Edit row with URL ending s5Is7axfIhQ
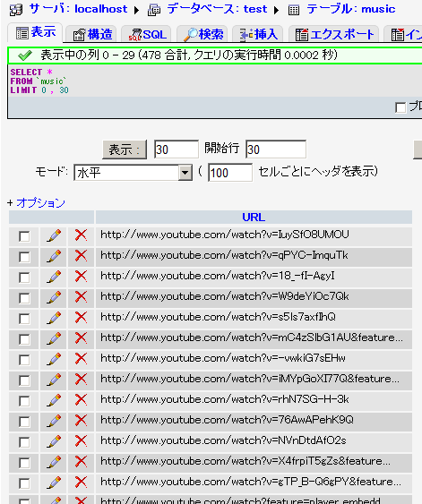The image size is (422, 504). tap(54, 318)
